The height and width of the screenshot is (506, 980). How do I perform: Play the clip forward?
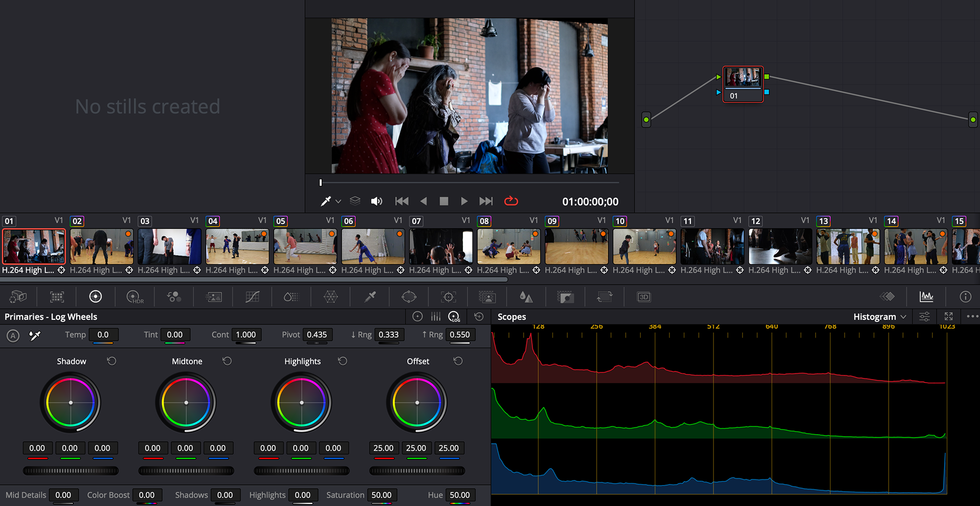click(464, 201)
